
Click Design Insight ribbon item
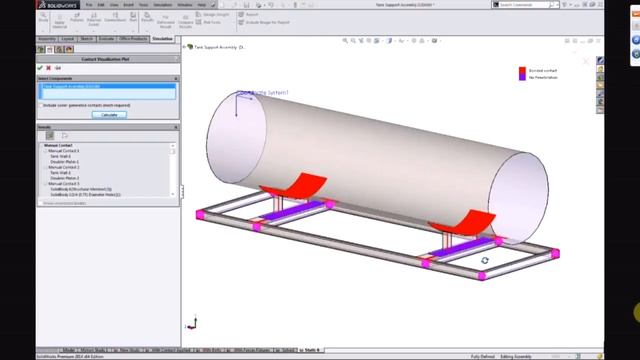(x=212, y=14)
